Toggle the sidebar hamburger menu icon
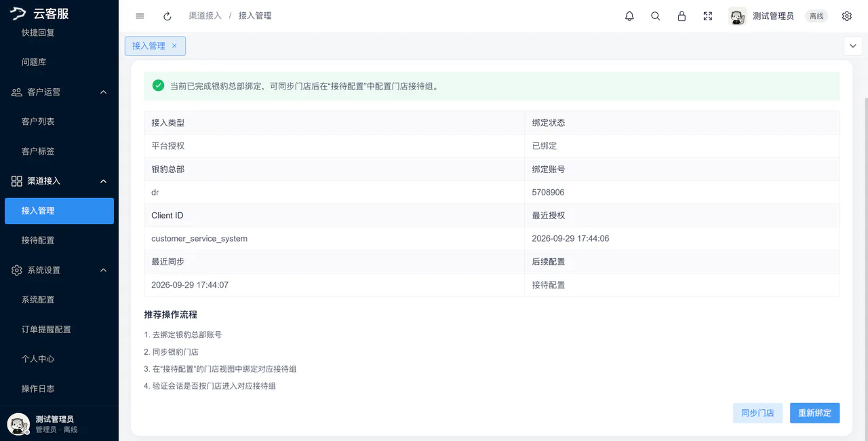 pyautogui.click(x=140, y=16)
